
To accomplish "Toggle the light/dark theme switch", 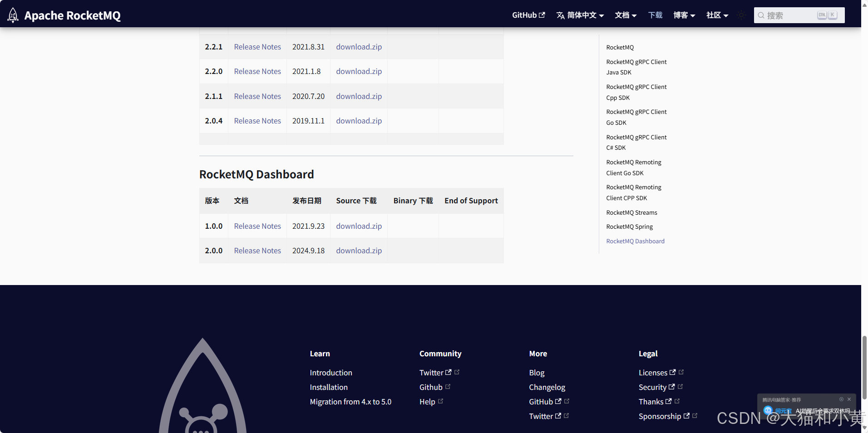I will [741, 15].
